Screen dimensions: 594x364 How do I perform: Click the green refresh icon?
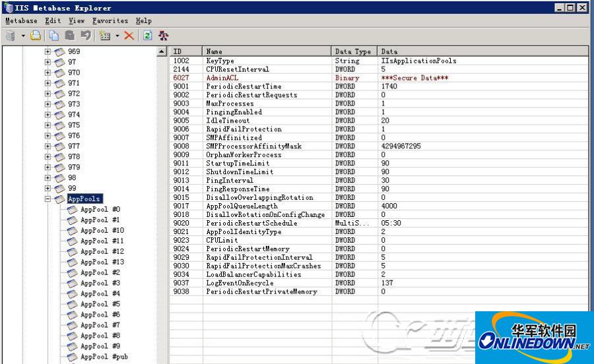pos(147,36)
